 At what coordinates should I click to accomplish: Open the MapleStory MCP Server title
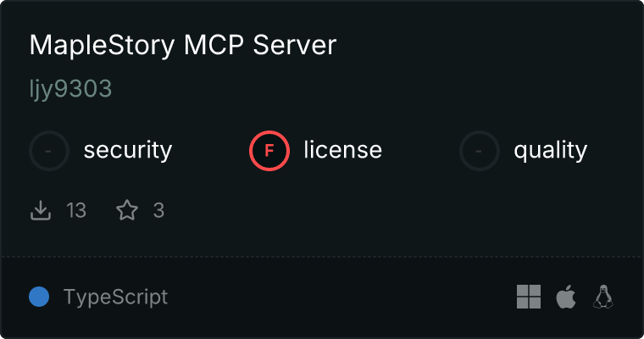[x=183, y=45]
